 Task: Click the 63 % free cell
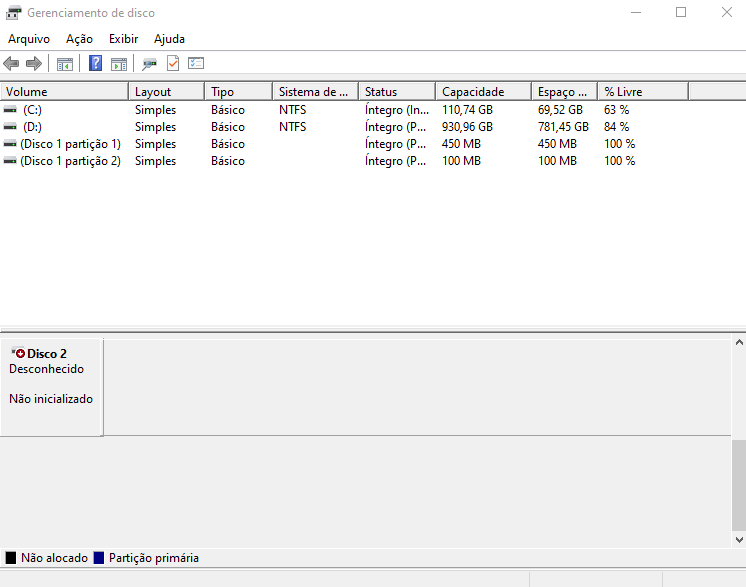pos(617,110)
